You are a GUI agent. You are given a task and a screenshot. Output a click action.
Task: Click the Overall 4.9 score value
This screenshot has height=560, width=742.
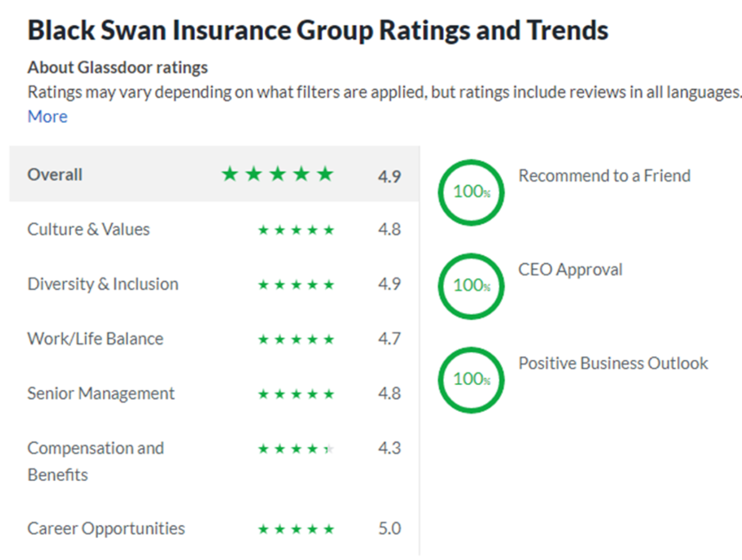click(389, 176)
